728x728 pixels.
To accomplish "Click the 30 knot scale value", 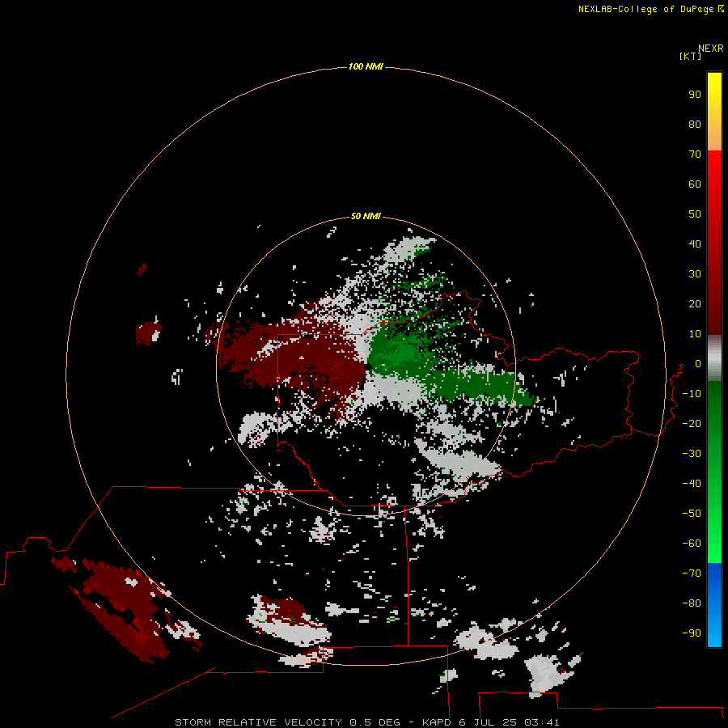I will (695, 274).
